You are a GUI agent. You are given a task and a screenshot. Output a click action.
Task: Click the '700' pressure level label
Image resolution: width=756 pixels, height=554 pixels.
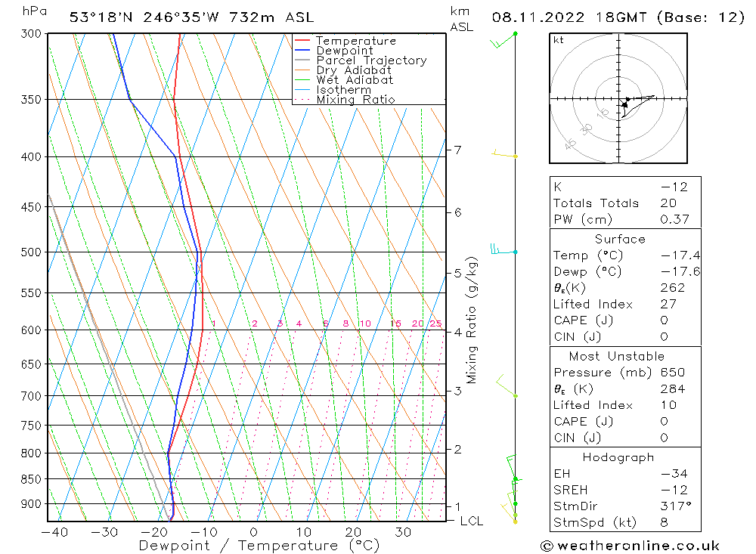point(31,396)
